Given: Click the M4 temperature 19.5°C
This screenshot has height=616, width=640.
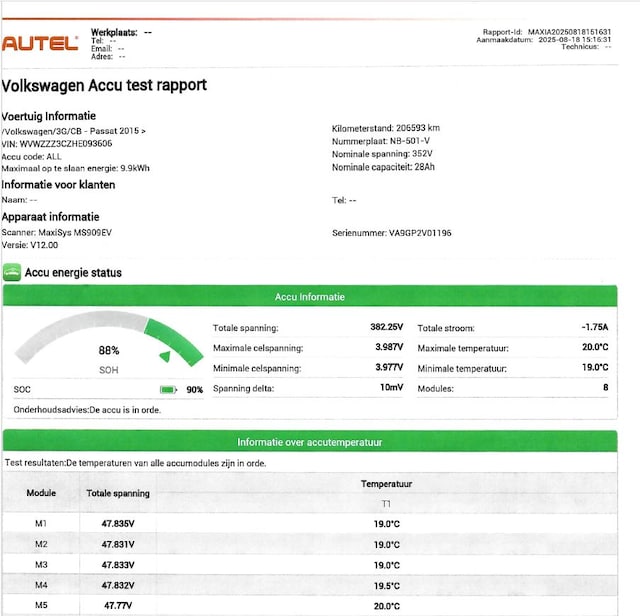Looking at the screenshot, I should (387, 586).
